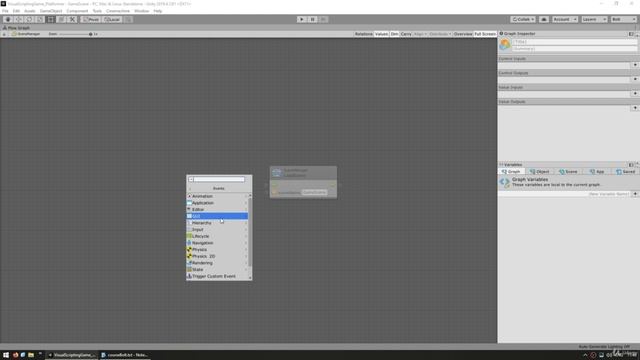Adjust the graph Zoom slider
This screenshot has width=640, height=360.
tap(75, 34)
